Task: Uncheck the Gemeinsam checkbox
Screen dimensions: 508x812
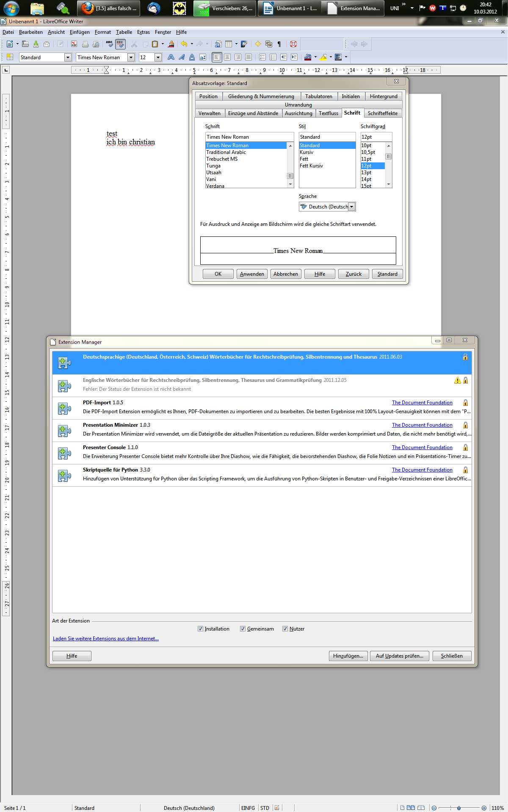Action: 243,629
